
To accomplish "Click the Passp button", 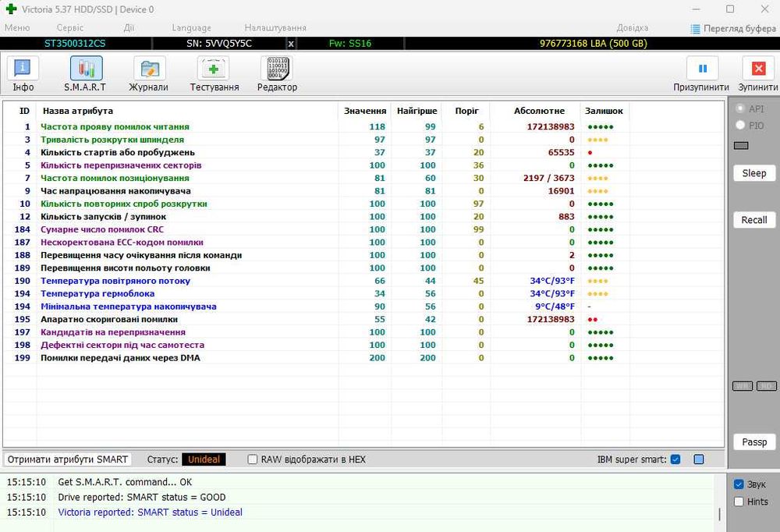I will 754,442.
